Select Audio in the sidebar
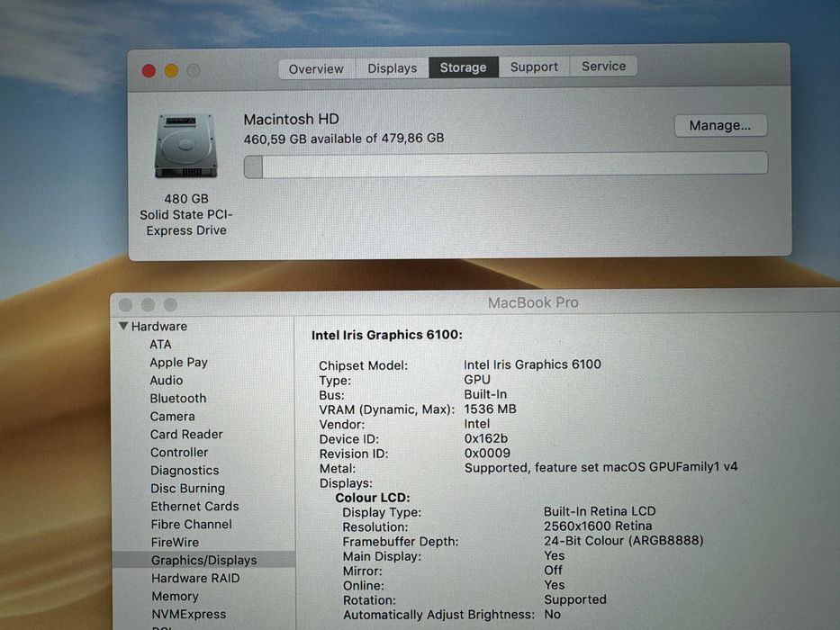This screenshot has height=630, width=840. 167,381
